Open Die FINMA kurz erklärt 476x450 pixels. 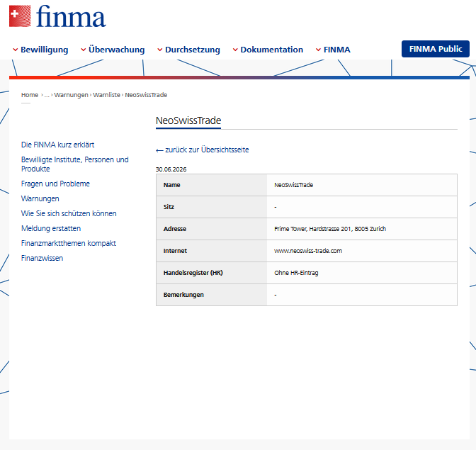click(57, 145)
